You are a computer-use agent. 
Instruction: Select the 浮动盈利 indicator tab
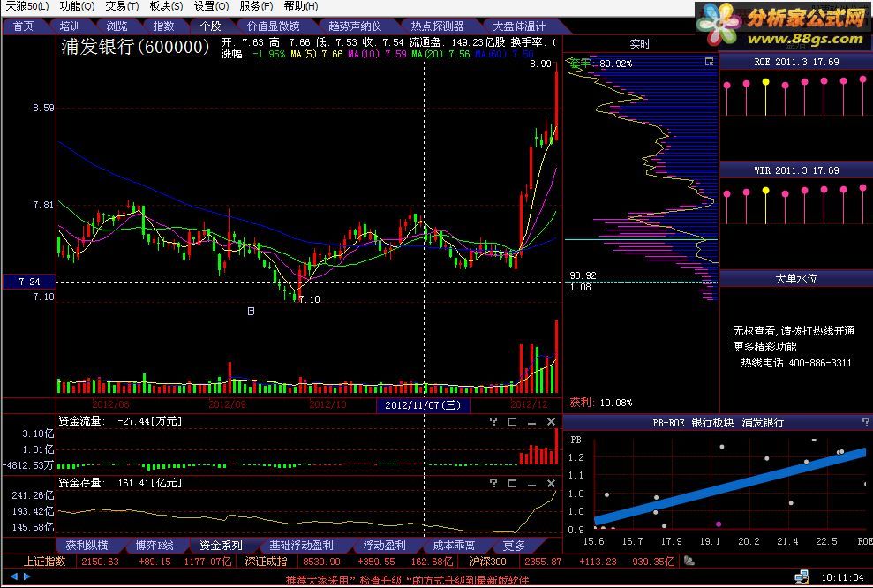point(384,546)
